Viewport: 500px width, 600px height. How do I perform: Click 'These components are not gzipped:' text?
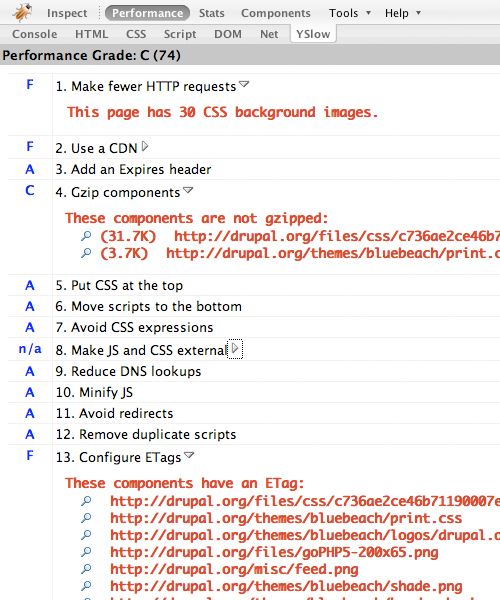coord(197,218)
